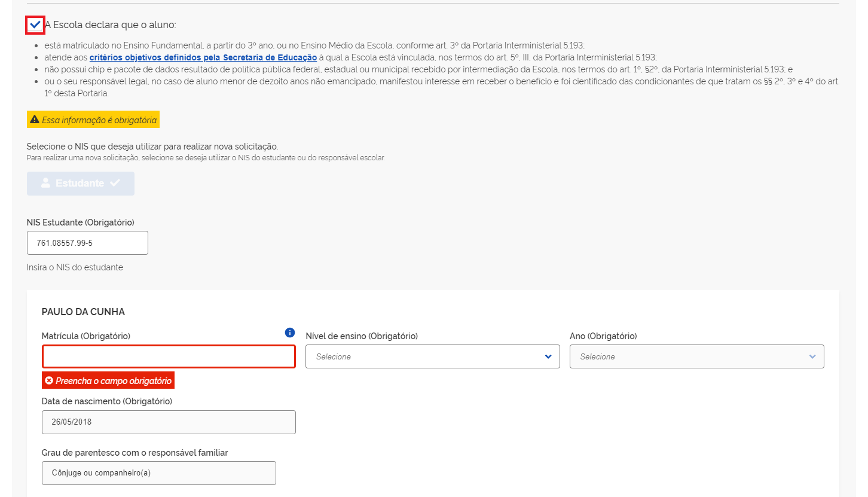The width and height of the screenshot is (868, 497).
Task: Click the chevron arrow in Nível de ensino
Action: coord(548,356)
